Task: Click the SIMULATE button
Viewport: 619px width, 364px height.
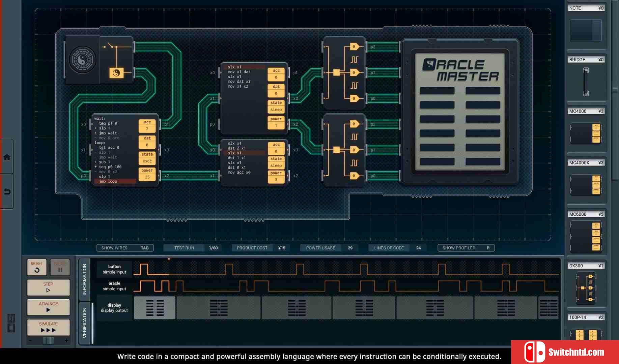Action: [48, 327]
